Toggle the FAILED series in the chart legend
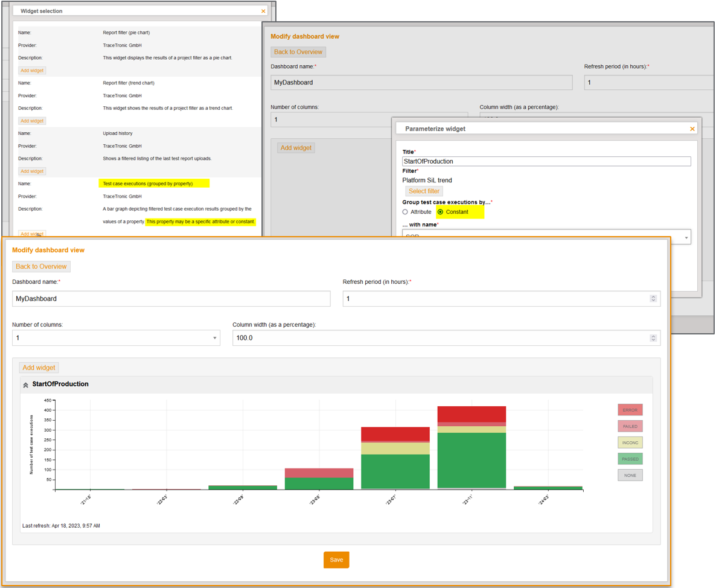 (x=630, y=426)
